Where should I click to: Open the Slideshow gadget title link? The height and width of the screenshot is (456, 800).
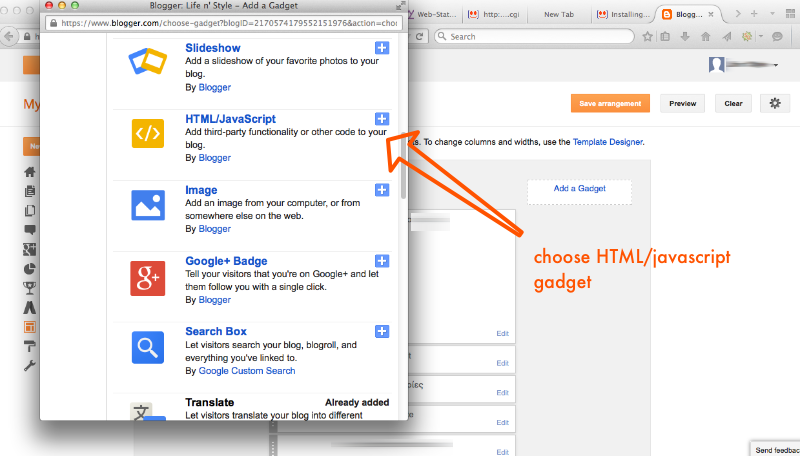213,48
